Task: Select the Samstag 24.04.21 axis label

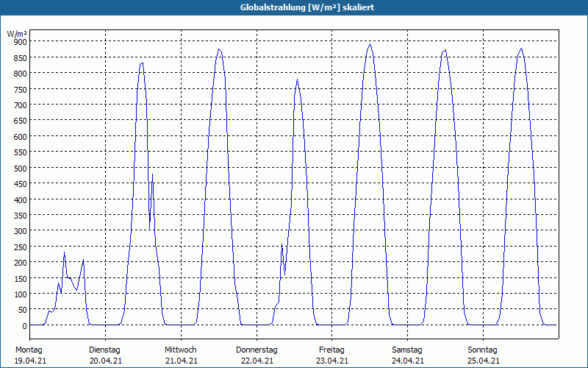Action: 408,355
